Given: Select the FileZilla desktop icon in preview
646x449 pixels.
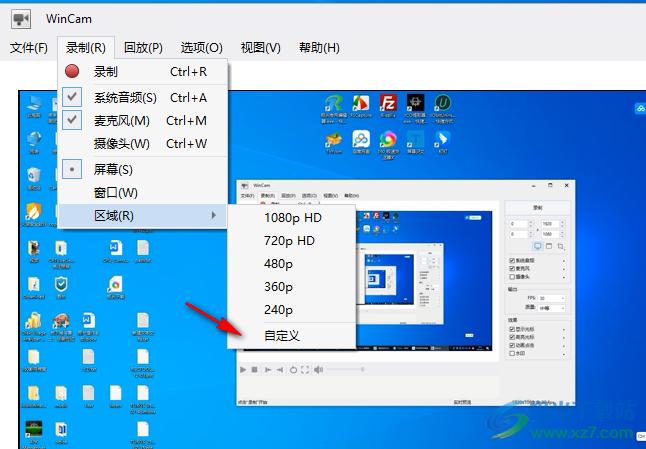Looking at the screenshot, I should [388, 103].
